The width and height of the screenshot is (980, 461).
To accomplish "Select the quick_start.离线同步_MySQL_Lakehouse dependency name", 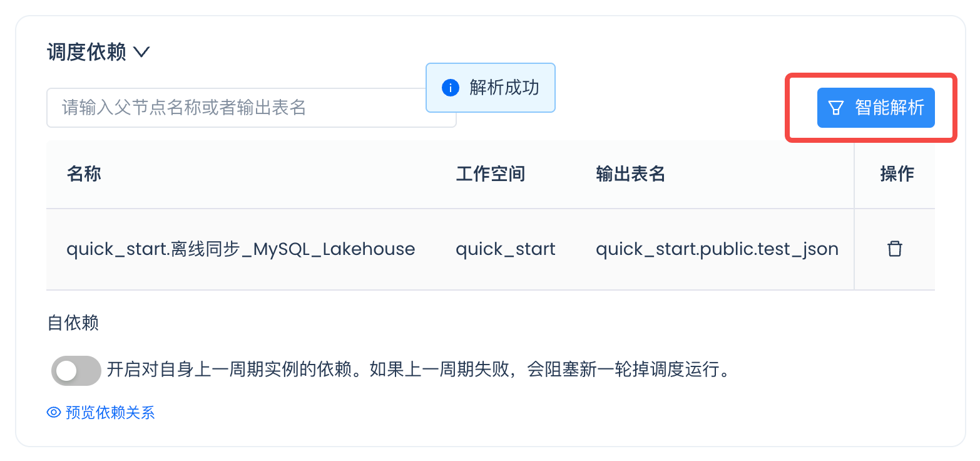I will click(241, 249).
